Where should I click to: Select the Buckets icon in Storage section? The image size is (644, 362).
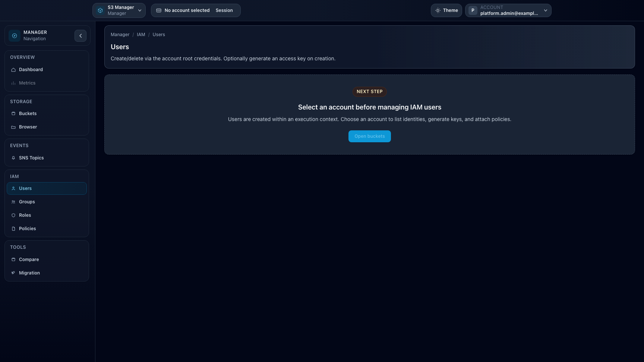pos(13,113)
